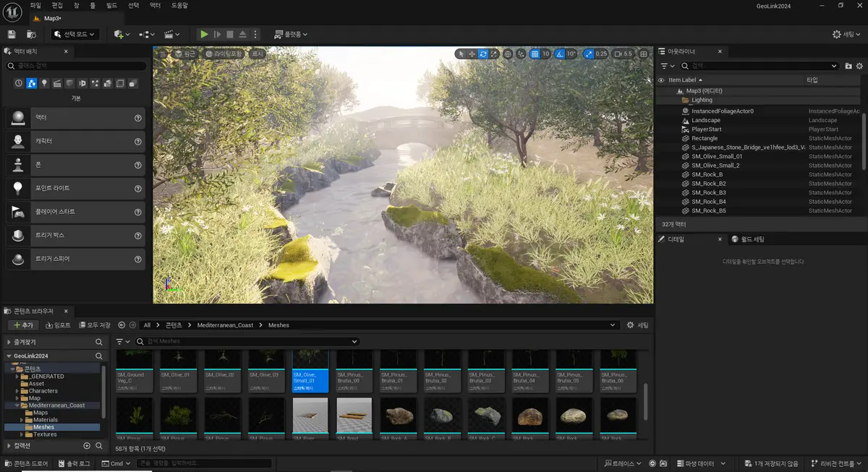Toggle the Outliner visibility eye column
Image resolution: width=868 pixels, height=472 pixels.
coord(660,80)
